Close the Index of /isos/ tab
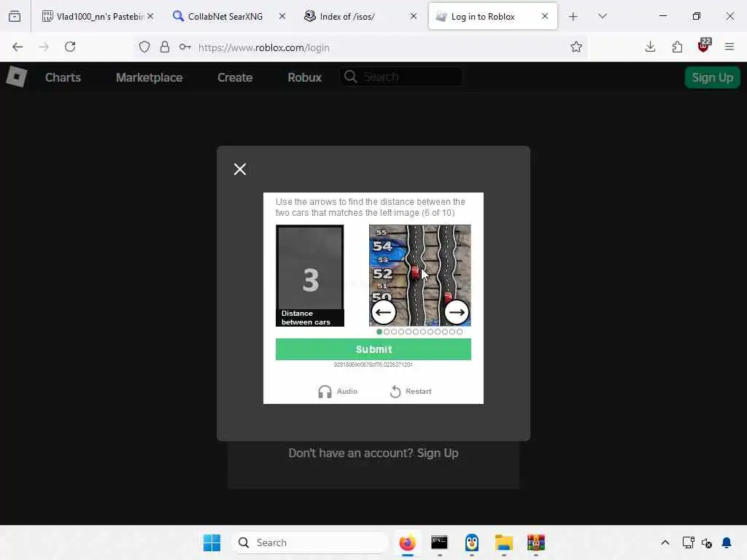The height and width of the screenshot is (560, 747). [414, 16]
